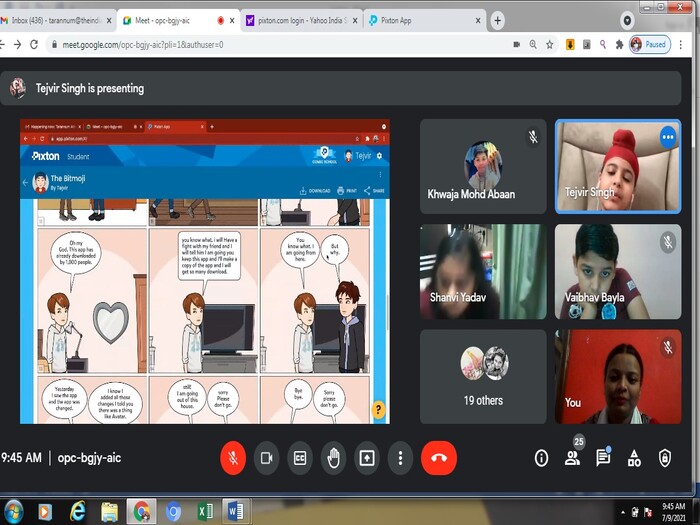
Task: Click the zoom magnifier icon in address bar
Action: [x=533, y=45]
